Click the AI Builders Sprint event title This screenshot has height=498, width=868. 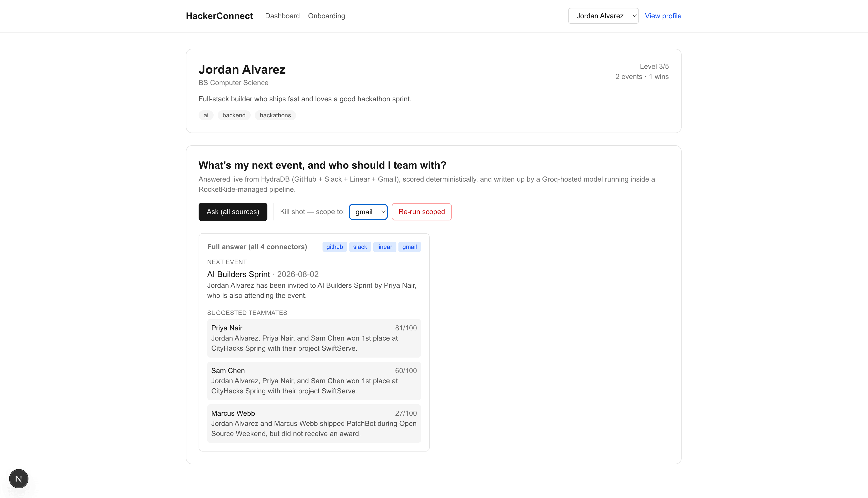238,274
